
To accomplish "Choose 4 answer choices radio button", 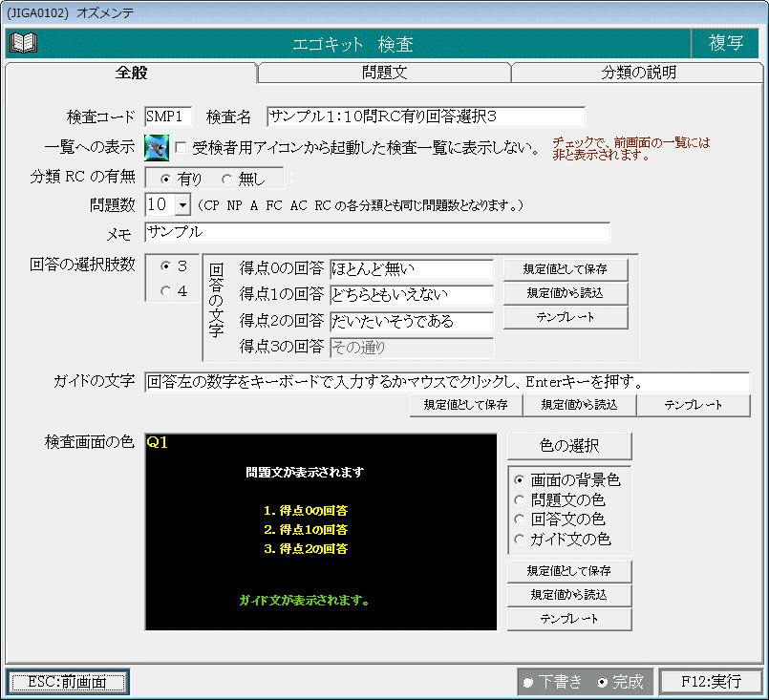I will click(165, 291).
